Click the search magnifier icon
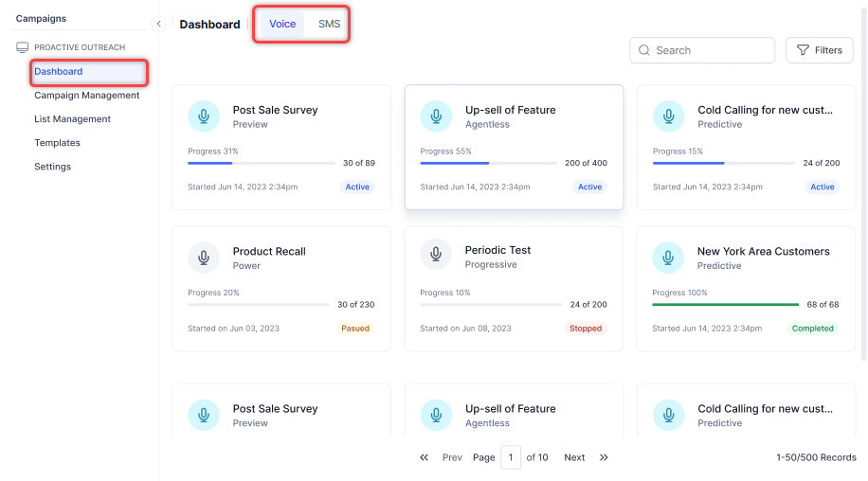The width and height of the screenshot is (868, 481). (644, 50)
